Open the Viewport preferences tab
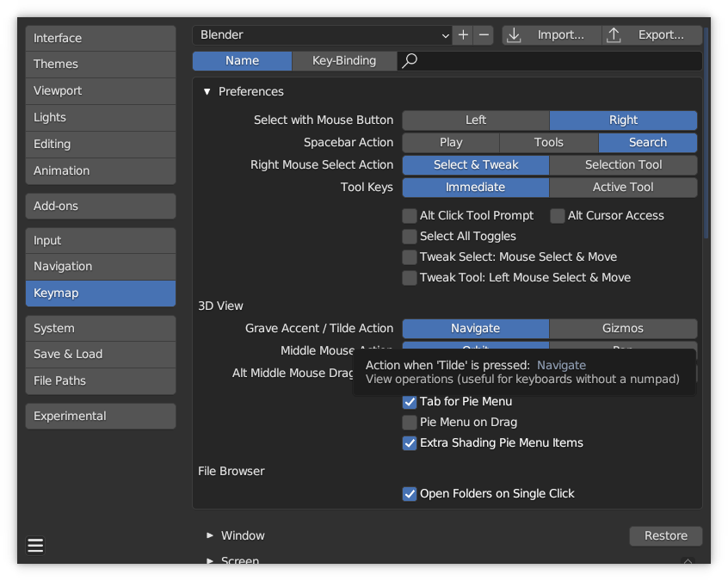 [101, 90]
